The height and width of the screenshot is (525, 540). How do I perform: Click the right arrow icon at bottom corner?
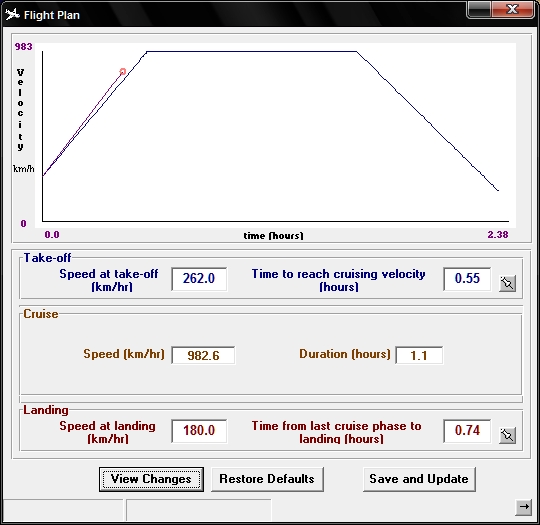click(524, 507)
